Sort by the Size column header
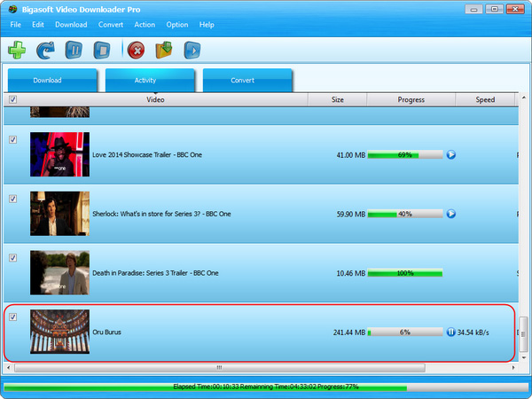The width and height of the screenshot is (532, 399). (337, 99)
